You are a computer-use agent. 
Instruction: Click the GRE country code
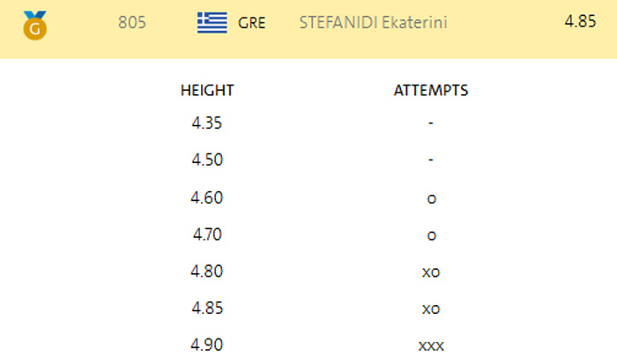253,23
